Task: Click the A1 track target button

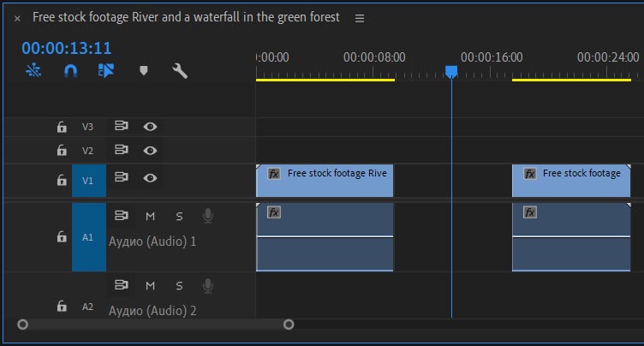Action: pos(88,237)
